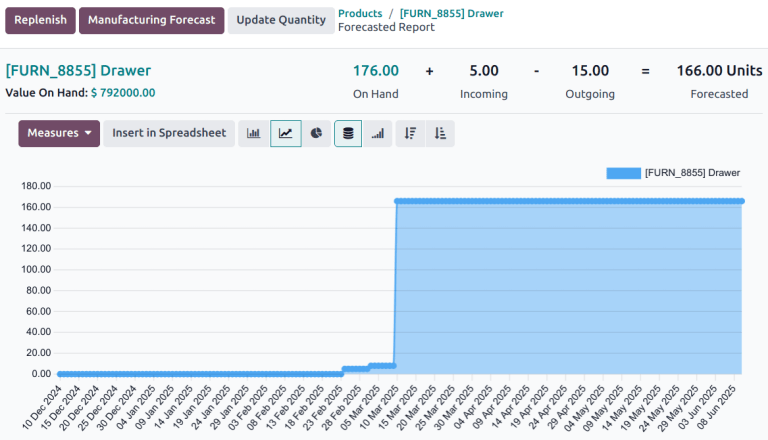Click the $ 792000.00 on-hand value

click(x=122, y=93)
